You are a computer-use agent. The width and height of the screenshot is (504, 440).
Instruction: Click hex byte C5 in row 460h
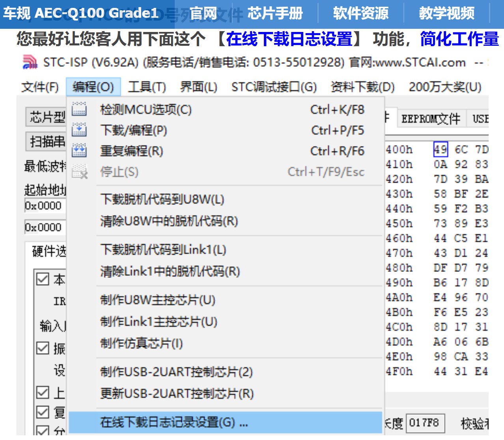click(461, 238)
